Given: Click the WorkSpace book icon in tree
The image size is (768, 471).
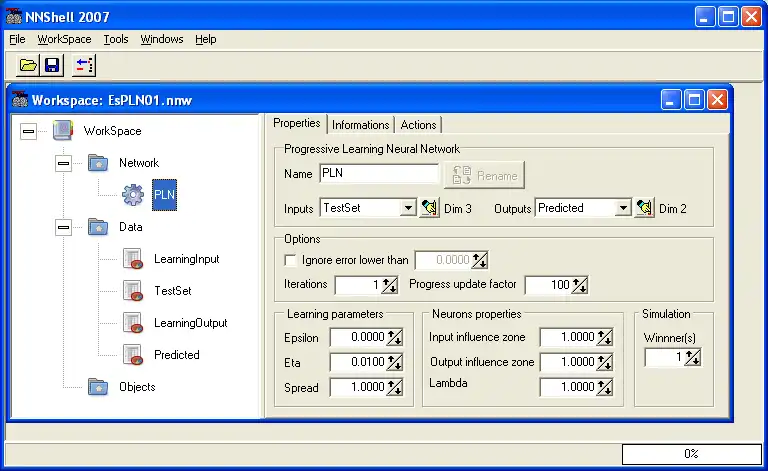Looking at the screenshot, I should pos(63,131).
